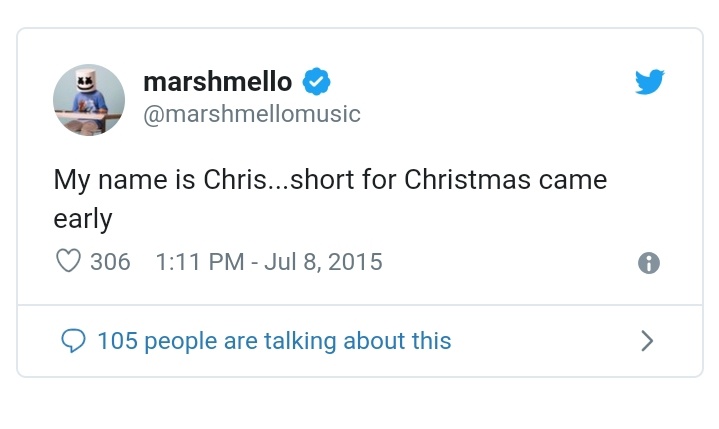Open the marshmello display name
Screen dimensions: 719x429
pyautogui.click(x=218, y=82)
